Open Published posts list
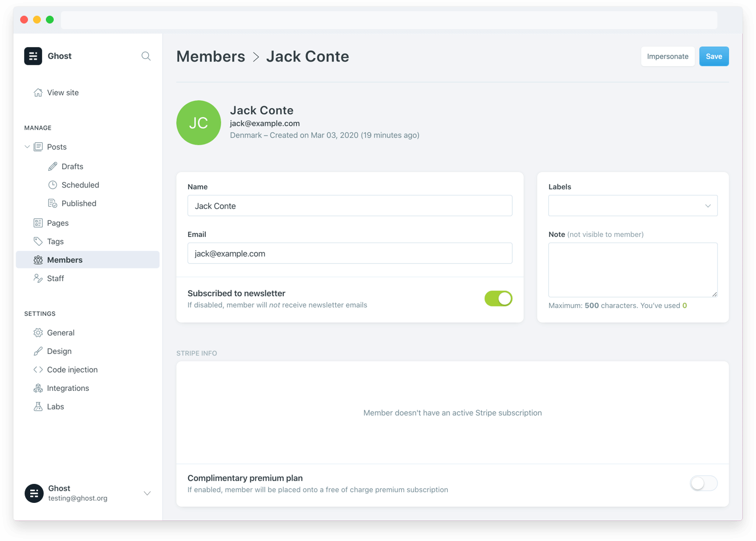Viewport: 756px width, 541px height. pyautogui.click(x=78, y=203)
